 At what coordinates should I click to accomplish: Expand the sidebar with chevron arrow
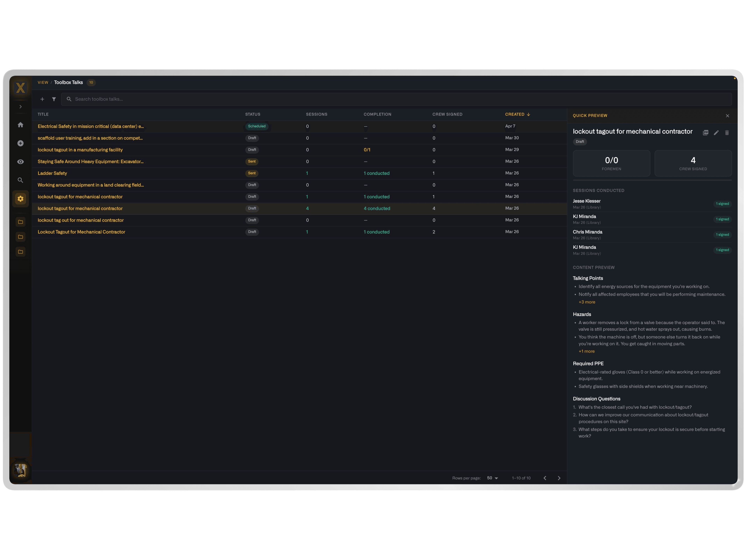(x=21, y=107)
